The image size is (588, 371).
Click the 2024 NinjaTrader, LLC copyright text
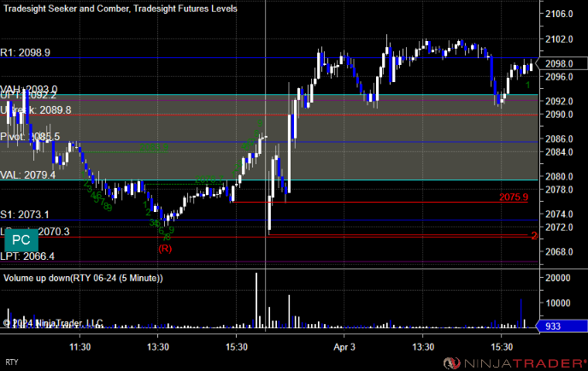[53, 323]
